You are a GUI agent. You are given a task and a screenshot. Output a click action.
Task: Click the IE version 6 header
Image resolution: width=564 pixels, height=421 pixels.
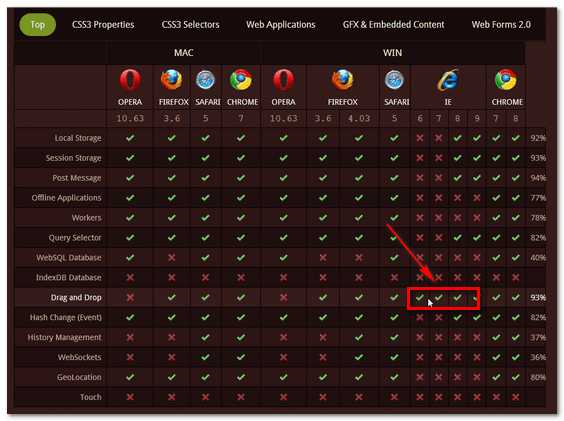420,118
